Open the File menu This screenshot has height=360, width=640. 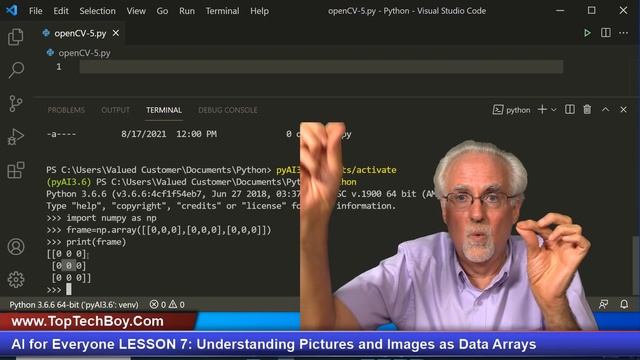[x=36, y=11]
